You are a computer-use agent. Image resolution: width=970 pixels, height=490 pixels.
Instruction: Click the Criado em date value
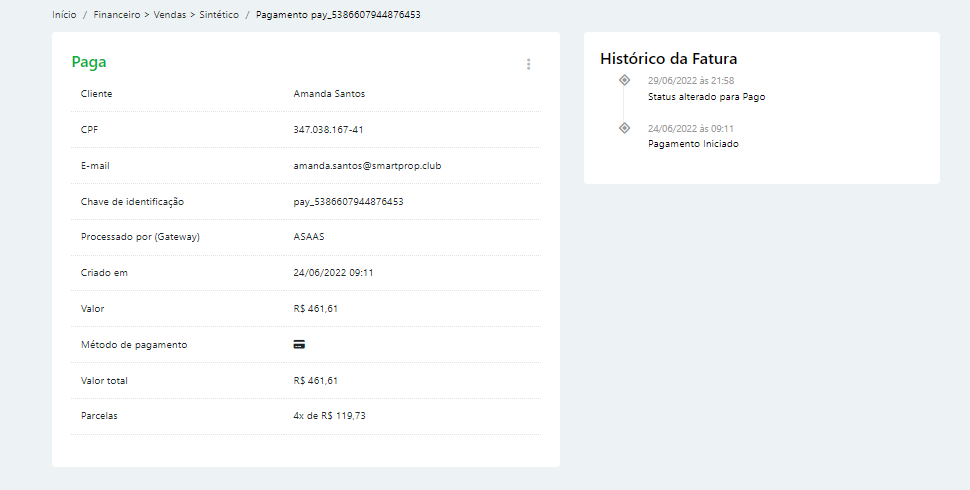point(333,273)
